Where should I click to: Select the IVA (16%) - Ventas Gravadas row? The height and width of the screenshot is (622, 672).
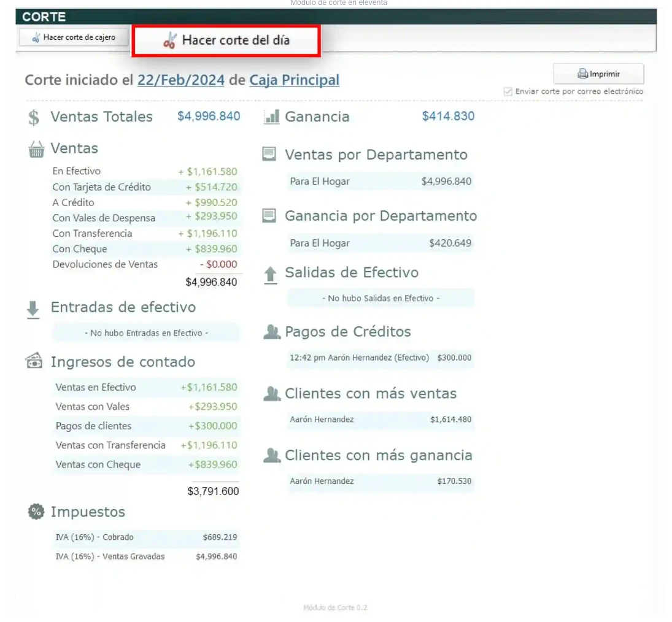point(145,556)
